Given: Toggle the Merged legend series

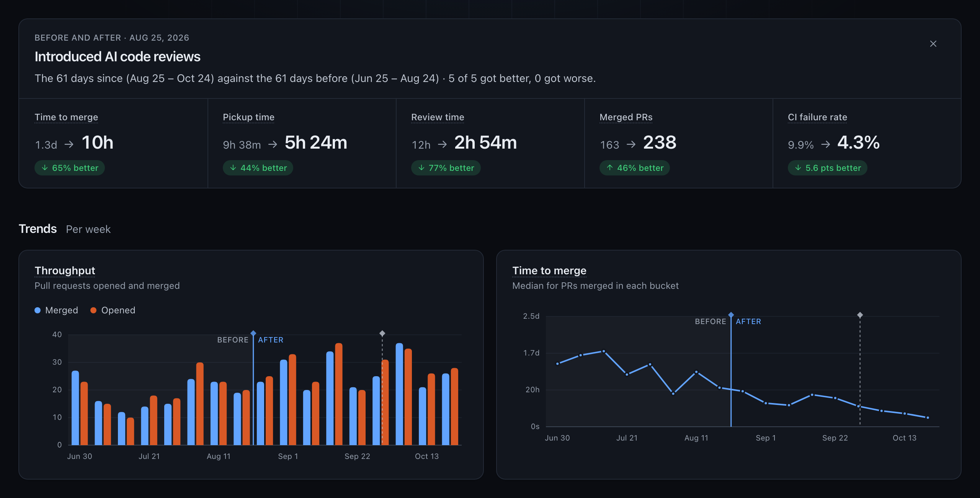Looking at the screenshot, I should pos(56,310).
